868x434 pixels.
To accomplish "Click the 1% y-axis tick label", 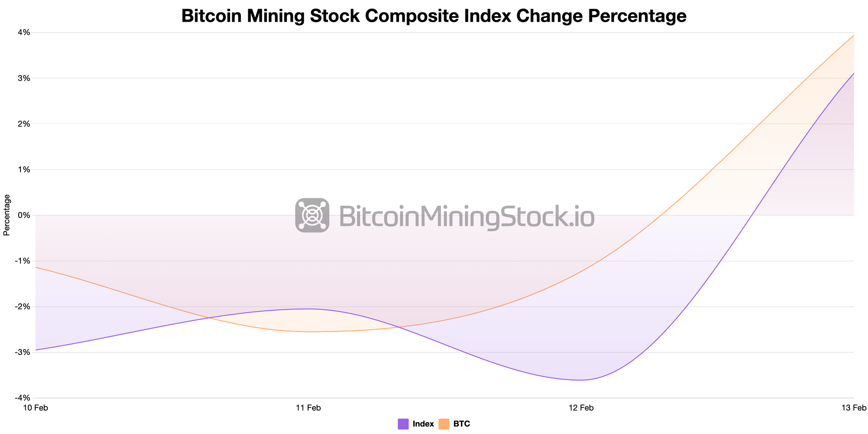I will (24, 170).
